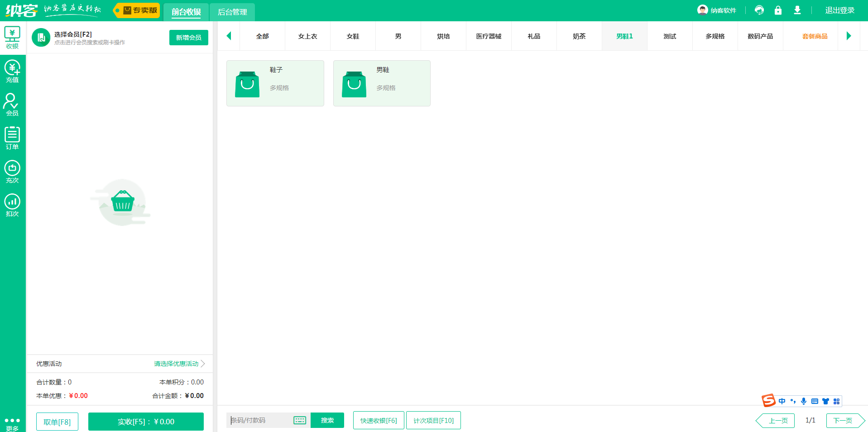The height and width of the screenshot is (432, 868).
Task: Select the 男 category tab
Action: point(398,36)
